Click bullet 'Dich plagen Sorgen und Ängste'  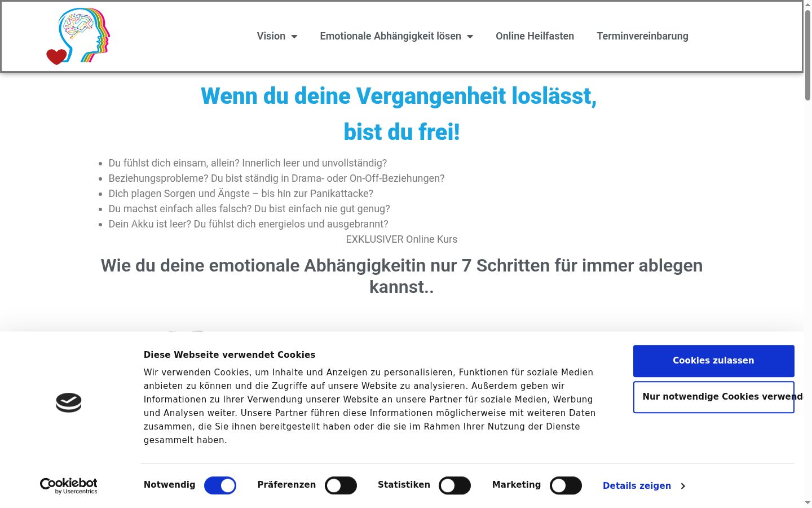point(241,194)
